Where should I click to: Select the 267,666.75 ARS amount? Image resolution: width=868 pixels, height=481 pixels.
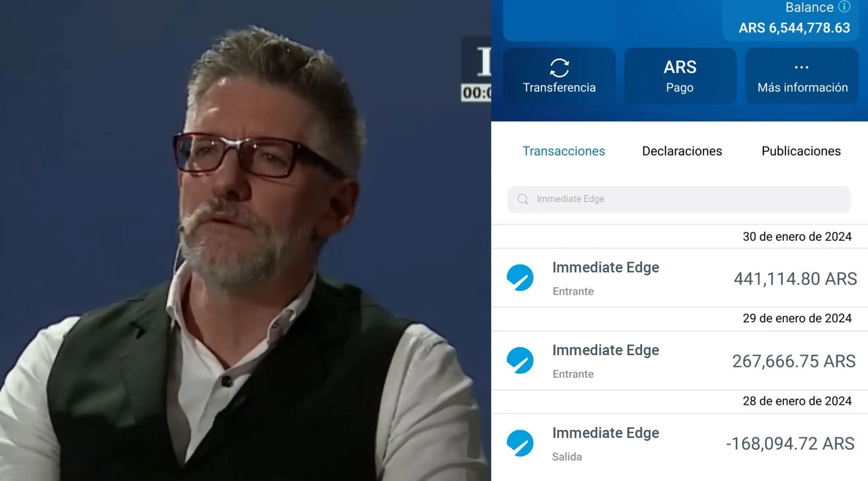(x=794, y=361)
